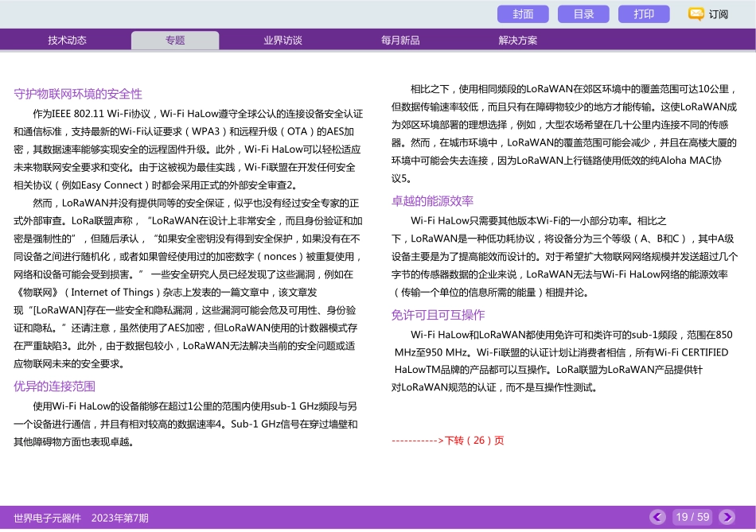Select the 专题 tab
Screen dimensions: 756x532
(174, 40)
